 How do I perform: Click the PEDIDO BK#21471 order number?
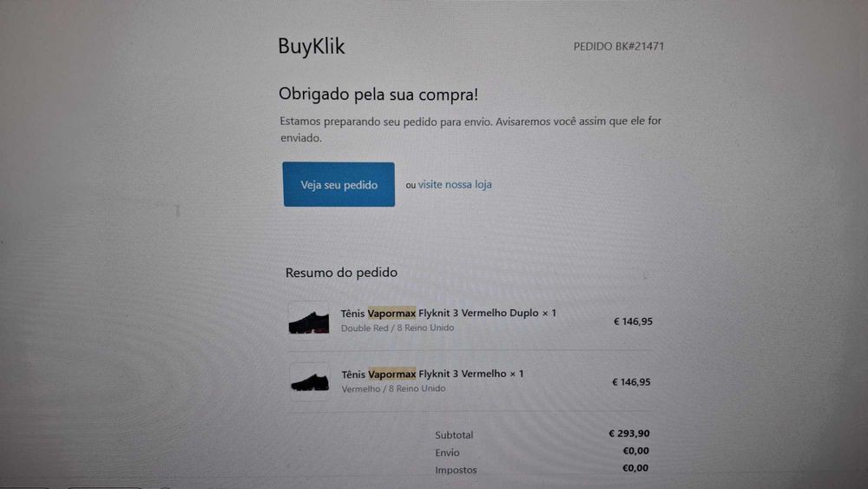pyautogui.click(x=618, y=46)
